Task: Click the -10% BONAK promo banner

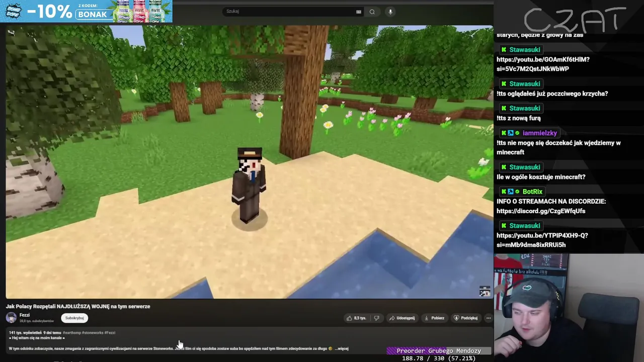Action: pyautogui.click(x=86, y=11)
